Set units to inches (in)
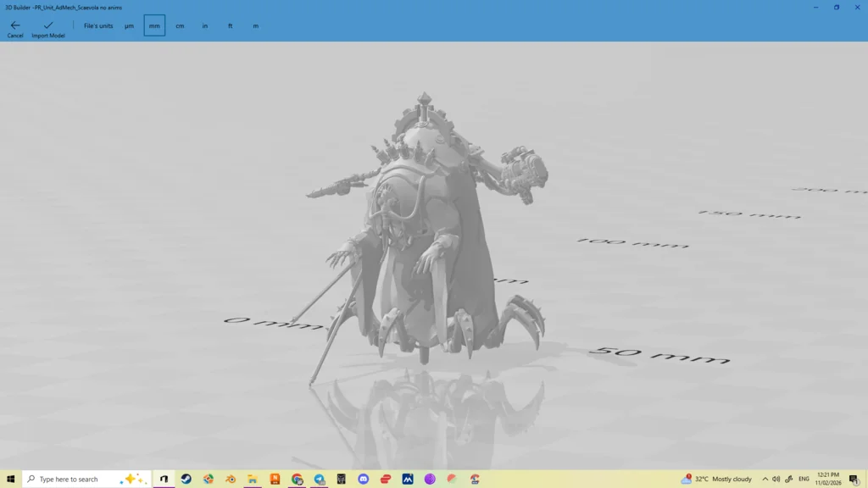 (205, 26)
